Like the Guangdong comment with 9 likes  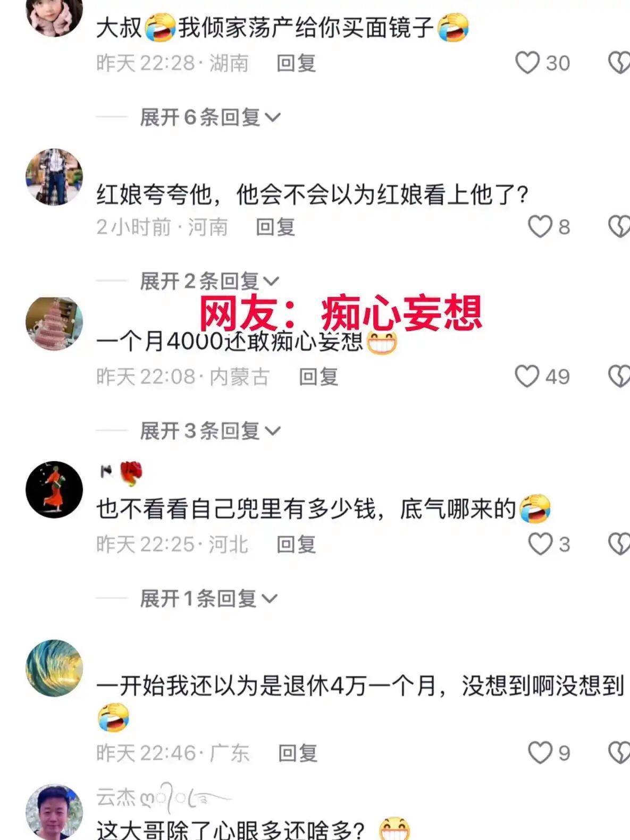pos(540,753)
